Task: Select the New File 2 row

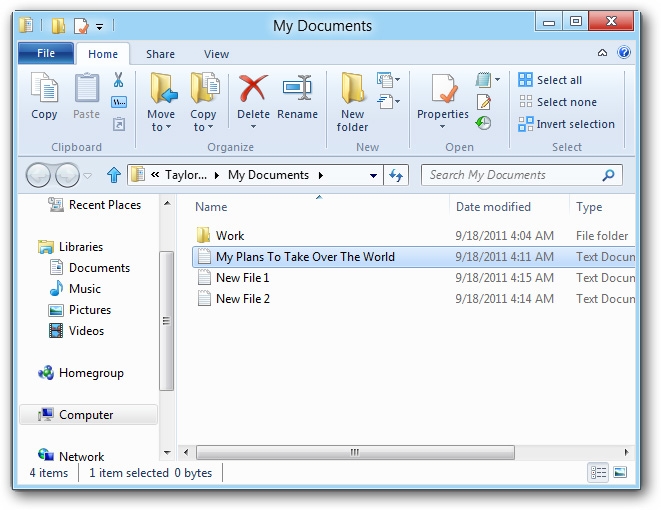Action: click(414, 298)
